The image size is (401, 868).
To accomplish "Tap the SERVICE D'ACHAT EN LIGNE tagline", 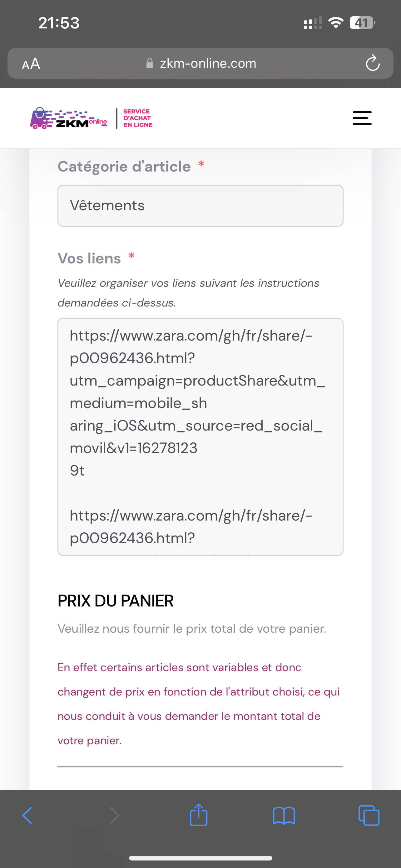I will [x=137, y=118].
